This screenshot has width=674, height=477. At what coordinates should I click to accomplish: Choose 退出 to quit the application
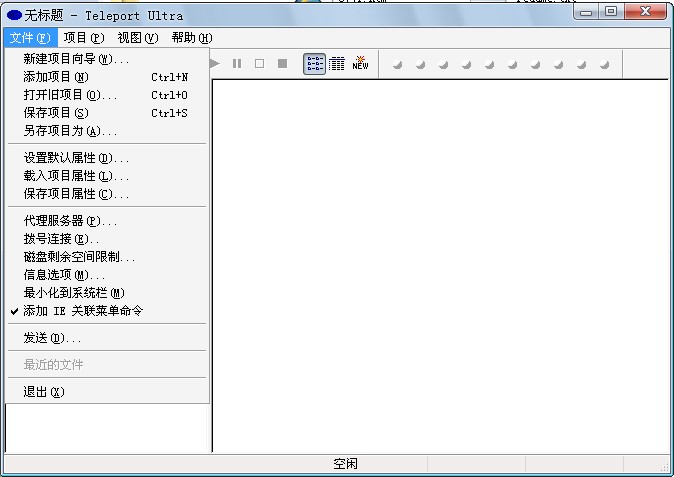point(43,392)
